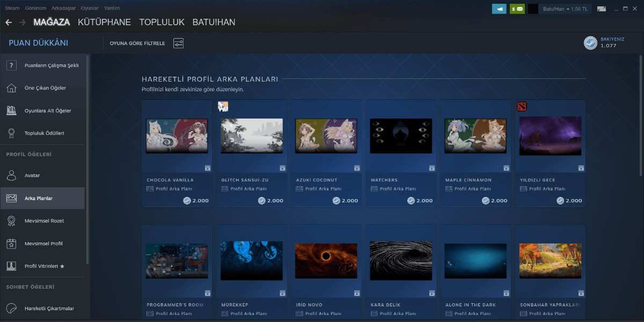
Task: Toggle Big Picture mode icon
Action: 602,9
